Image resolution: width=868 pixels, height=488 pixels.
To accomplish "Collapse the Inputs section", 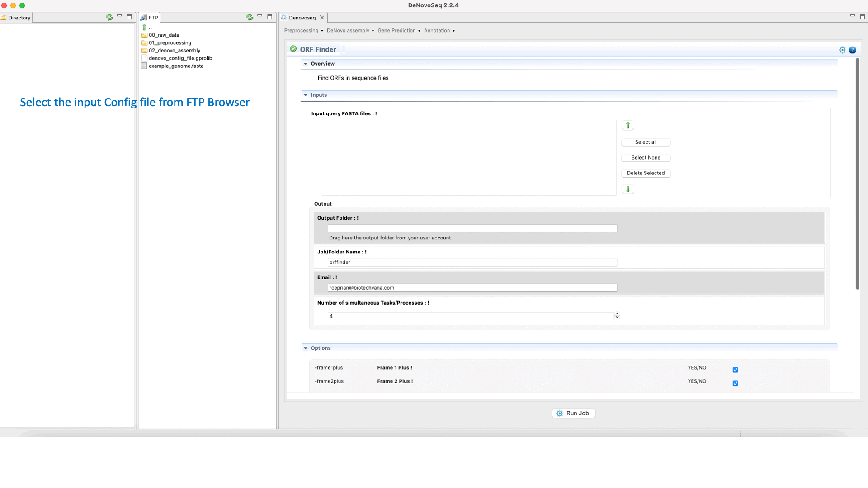I will (x=306, y=95).
